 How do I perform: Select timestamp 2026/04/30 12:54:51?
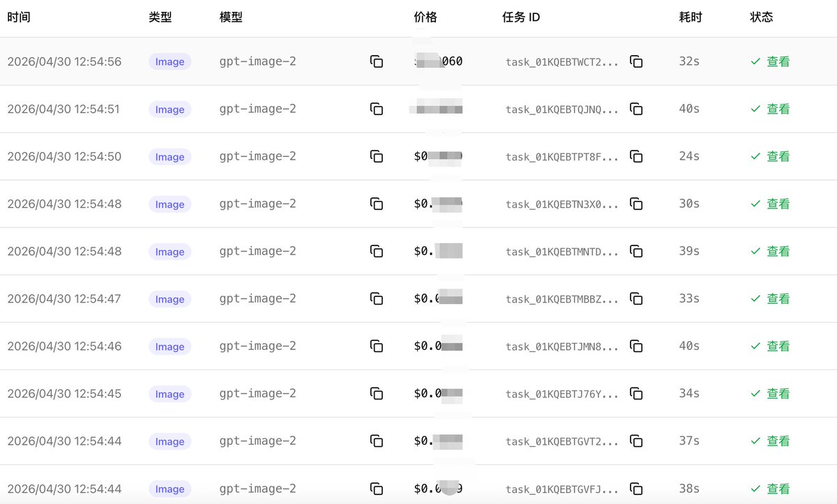(64, 109)
